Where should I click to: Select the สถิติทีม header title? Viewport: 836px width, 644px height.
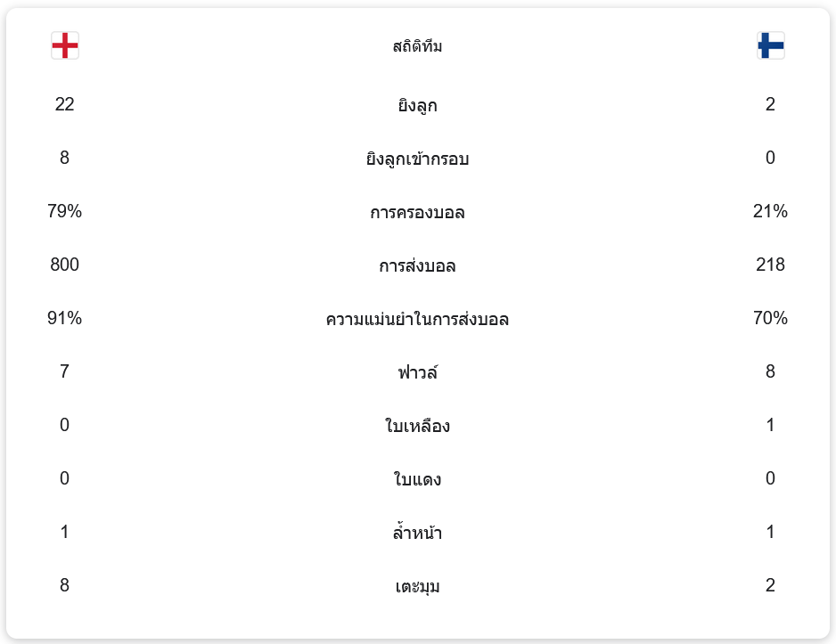click(417, 46)
